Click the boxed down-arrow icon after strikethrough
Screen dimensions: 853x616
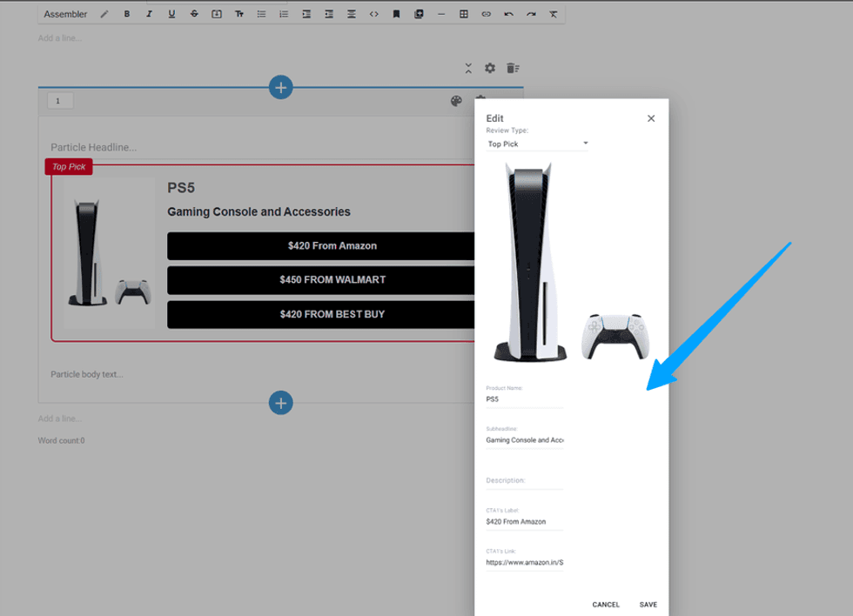pos(217,14)
